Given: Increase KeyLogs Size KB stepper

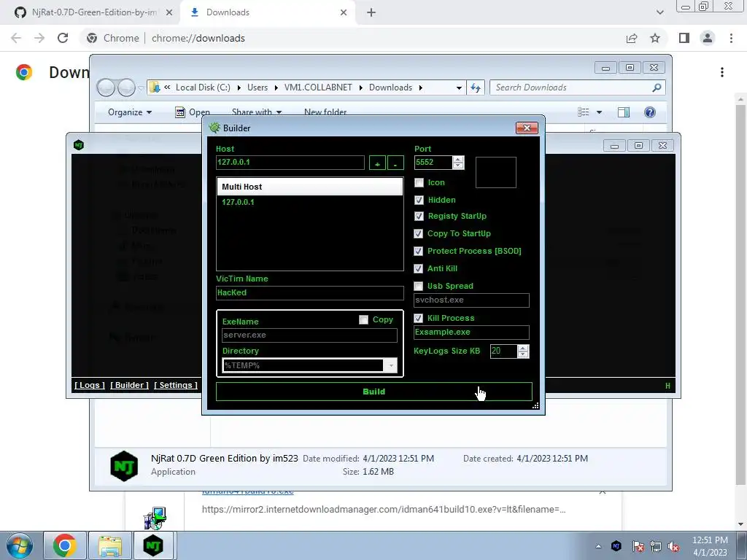Looking at the screenshot, I should [x=523, y=348].
